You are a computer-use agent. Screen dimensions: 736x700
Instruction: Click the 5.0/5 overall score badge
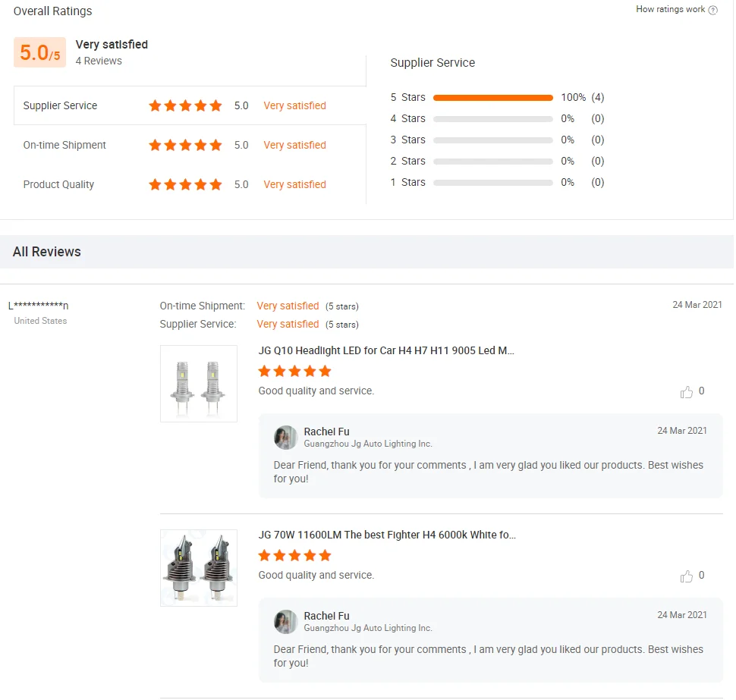coord(40,52)
